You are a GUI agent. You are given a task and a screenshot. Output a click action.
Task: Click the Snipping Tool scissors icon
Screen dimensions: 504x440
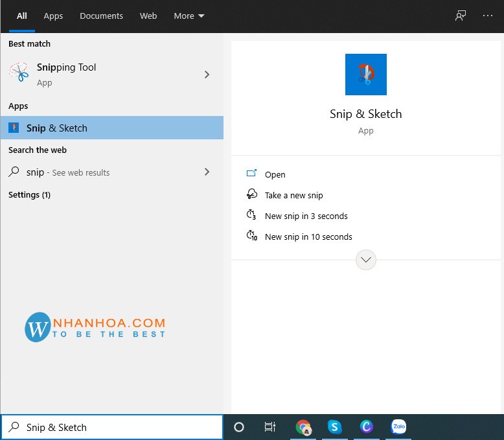pyautogui.click(x=19, y=73)
